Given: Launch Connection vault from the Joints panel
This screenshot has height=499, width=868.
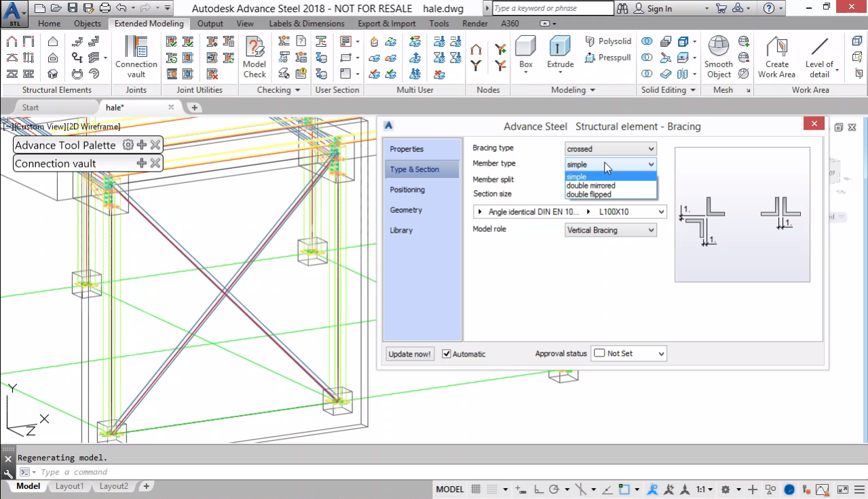Looking at the screenshot, I should 136,57.
